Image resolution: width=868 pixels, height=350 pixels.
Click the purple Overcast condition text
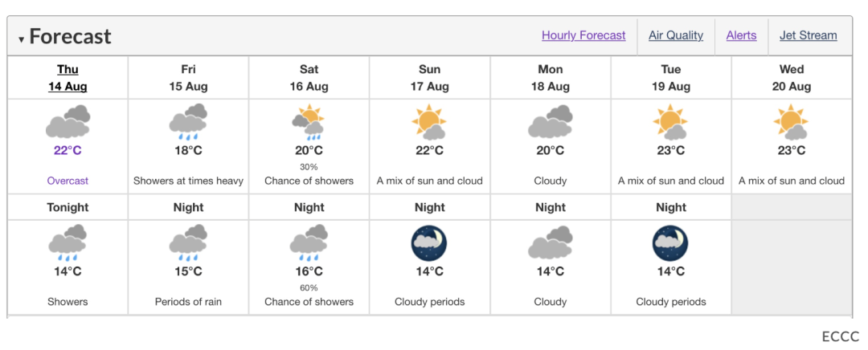point(68,181)
